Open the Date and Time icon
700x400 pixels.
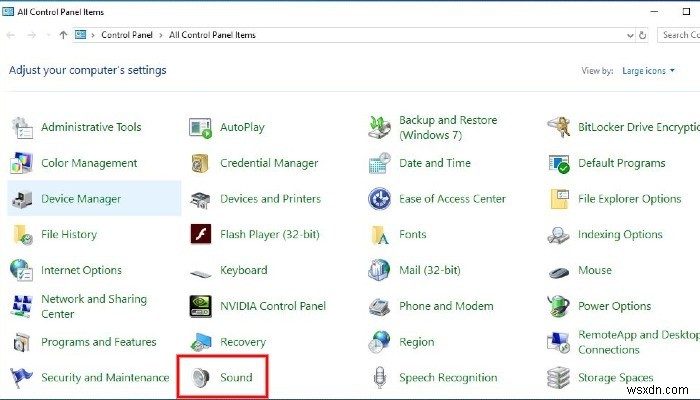pyautogui.click(x=379, y=163)
